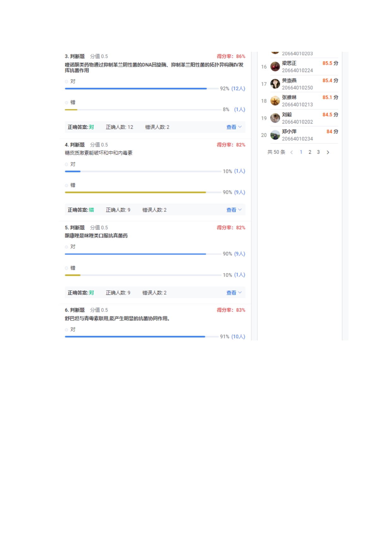Select 错 radio button for question 4
Viewport: 392px width, 554px height.
click(x=67, y=186)
